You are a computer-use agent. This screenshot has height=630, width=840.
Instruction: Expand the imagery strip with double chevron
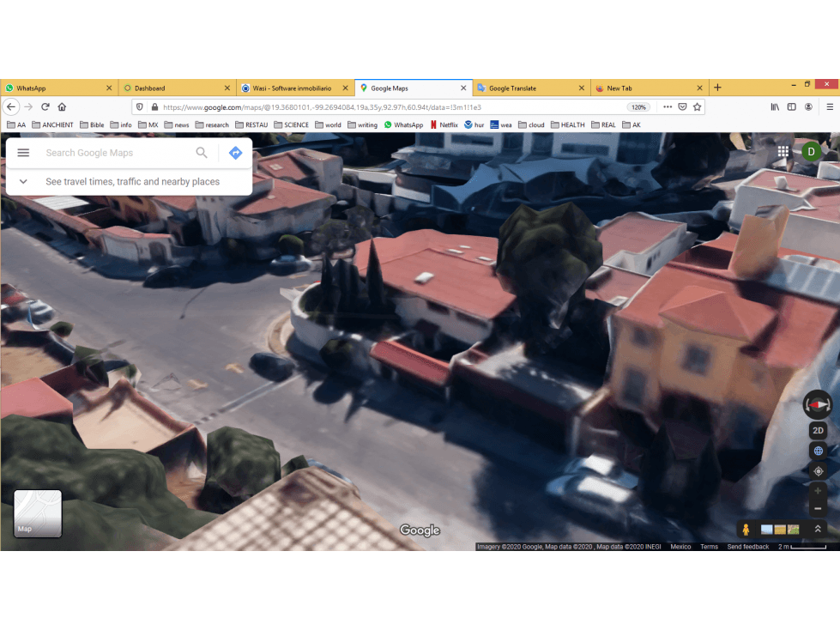coord(818,529)
